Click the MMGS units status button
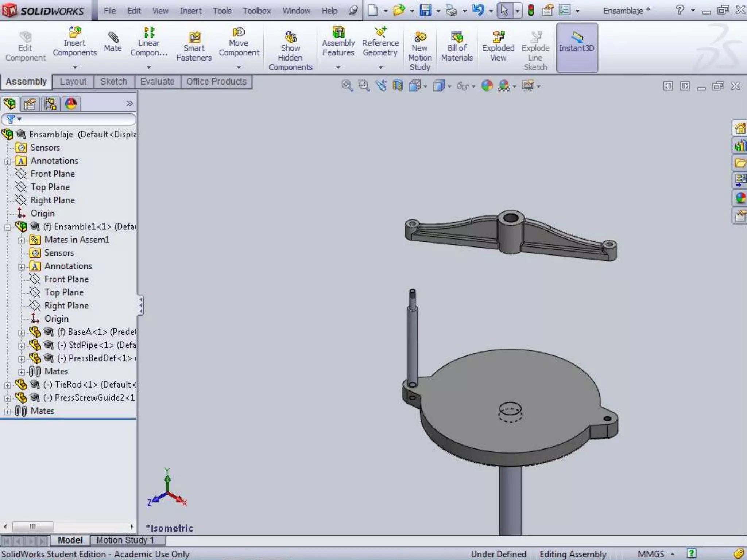 (651, 554)
